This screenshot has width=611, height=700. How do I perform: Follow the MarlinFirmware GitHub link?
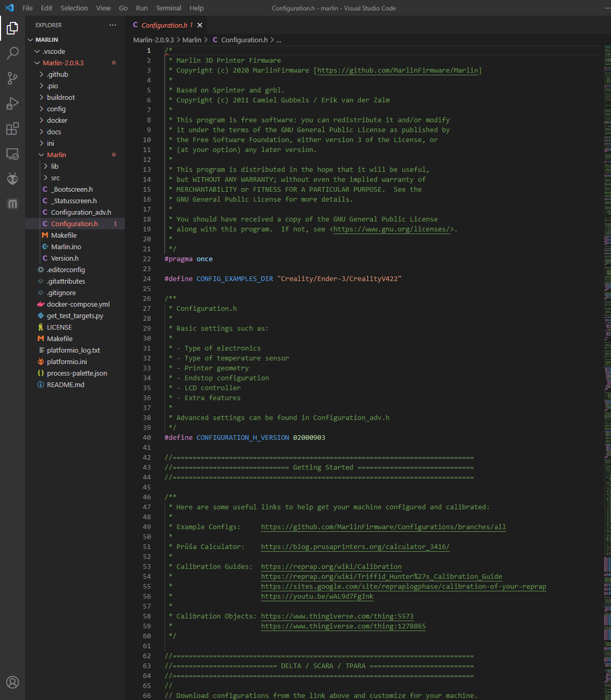tap(398, 71)
